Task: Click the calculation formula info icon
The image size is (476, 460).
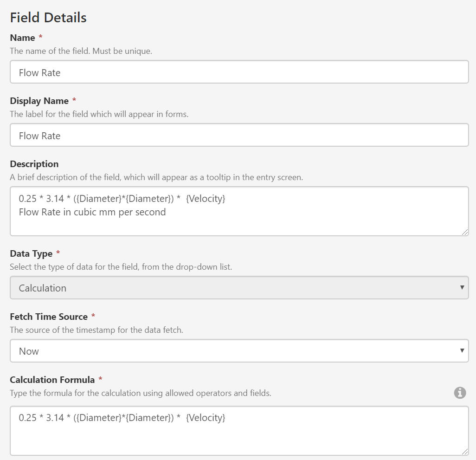Action: tap(460, 393)
